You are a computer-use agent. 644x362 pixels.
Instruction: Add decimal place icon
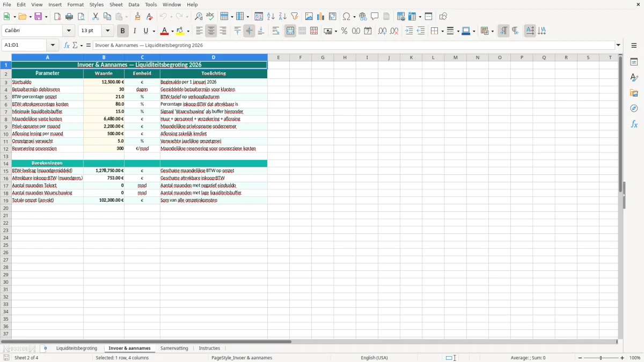coord(382,31)
